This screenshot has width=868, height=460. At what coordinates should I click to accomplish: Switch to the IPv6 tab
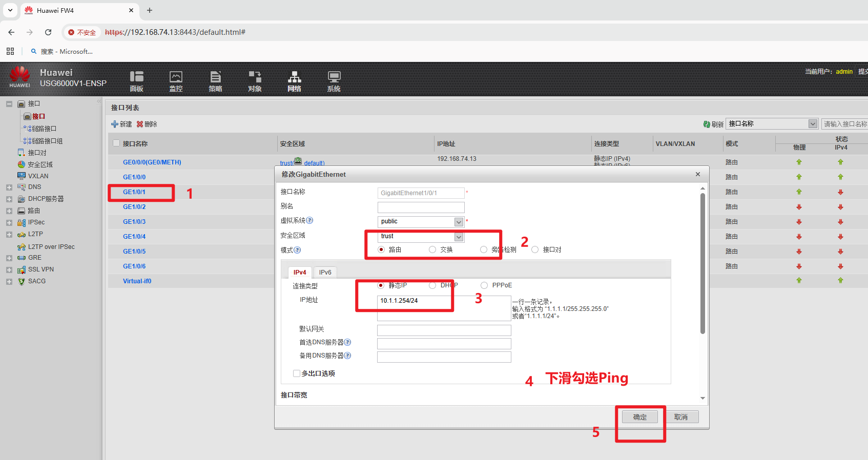325,273
